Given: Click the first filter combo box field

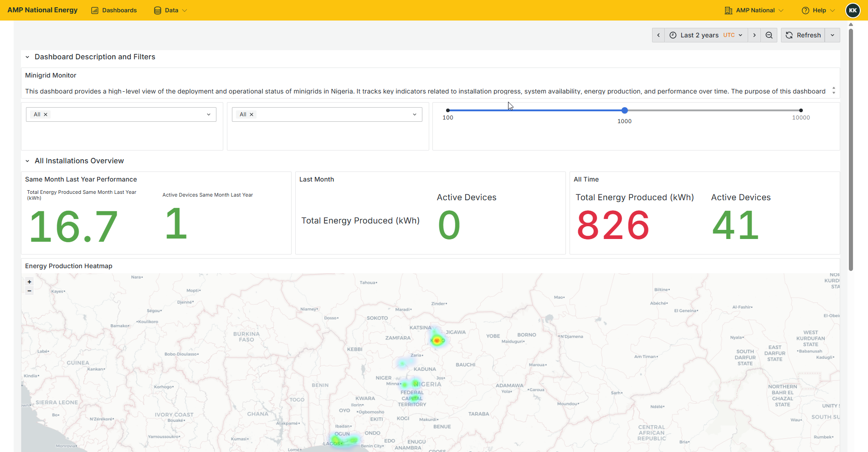Looking at the screenshot, I should tap(121, 114).
